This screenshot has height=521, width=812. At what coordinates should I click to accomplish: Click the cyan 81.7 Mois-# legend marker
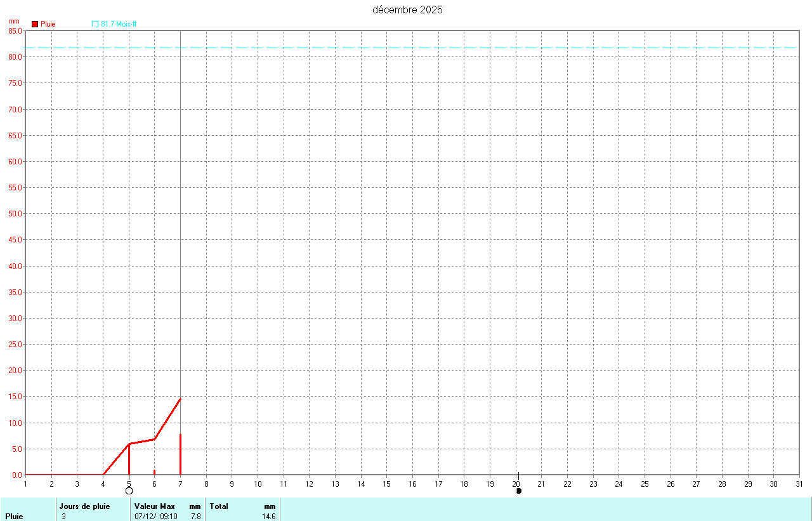[95, 24]
